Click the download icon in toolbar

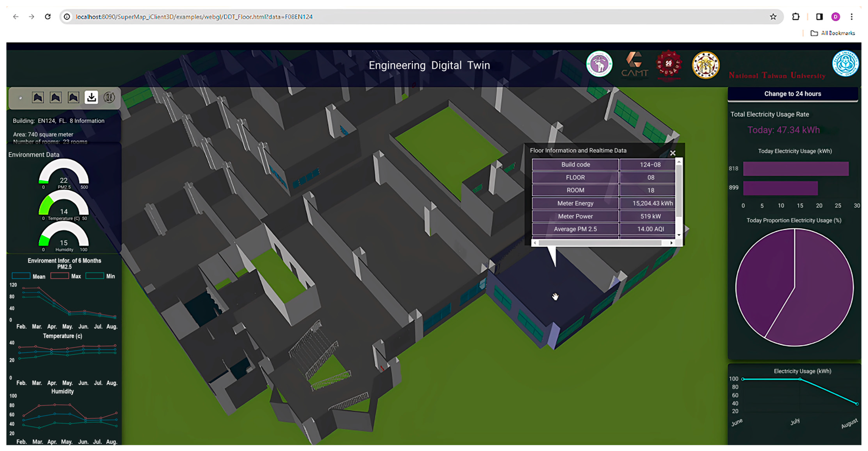point(91,97)
